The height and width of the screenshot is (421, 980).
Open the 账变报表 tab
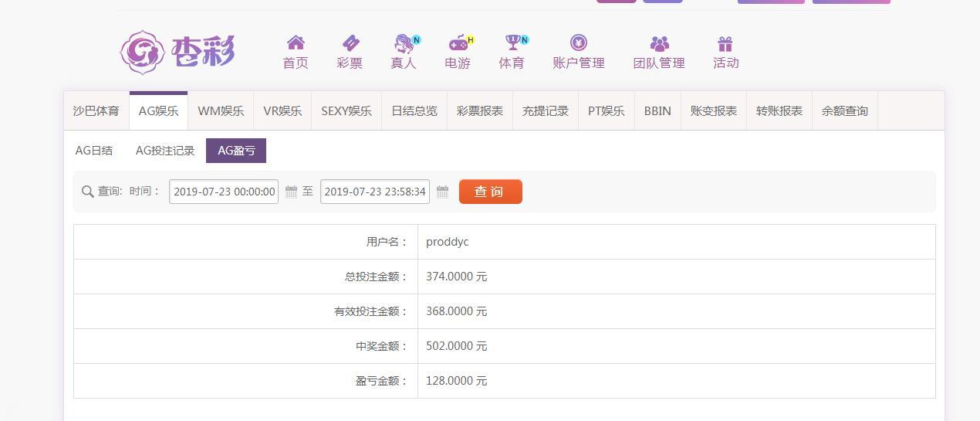pyautogui.click(x=714, y=110)
